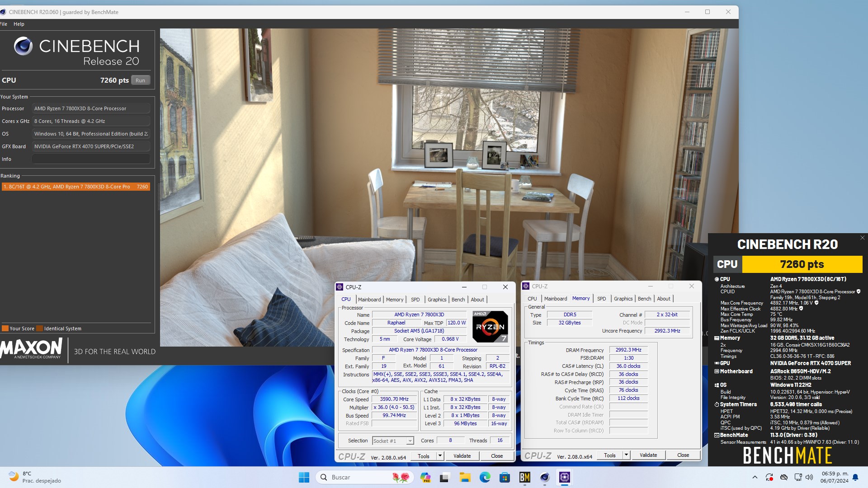
Task: Open Copilot Preview from the taskbar
Action: (425, 477)
